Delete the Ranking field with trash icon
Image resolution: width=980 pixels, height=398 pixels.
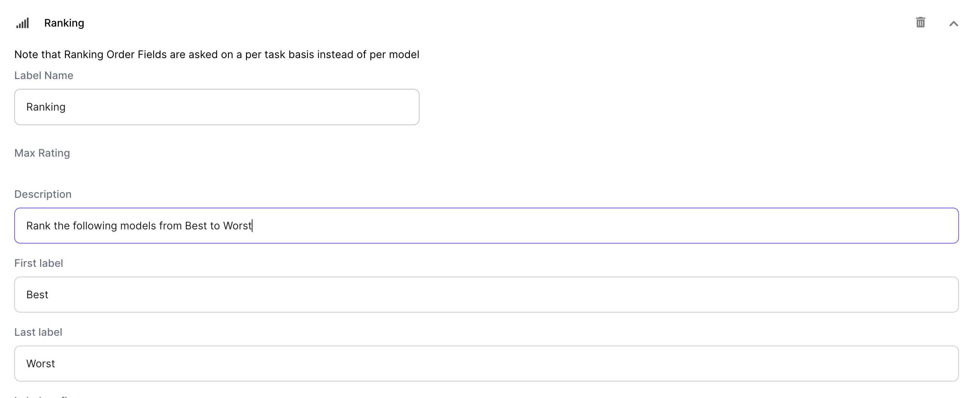[x=920, y=22]
